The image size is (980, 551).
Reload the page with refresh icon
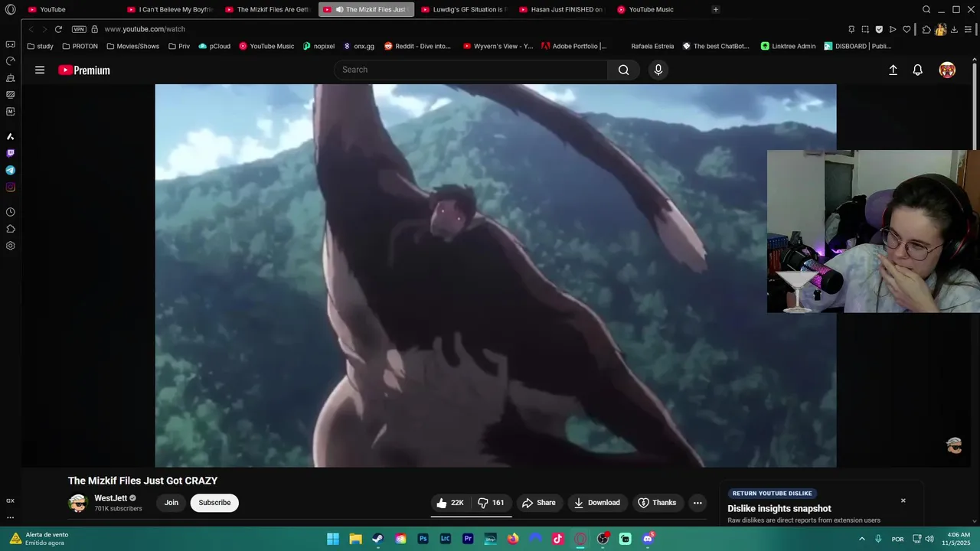pyautogui.click(x=58, y=29)
